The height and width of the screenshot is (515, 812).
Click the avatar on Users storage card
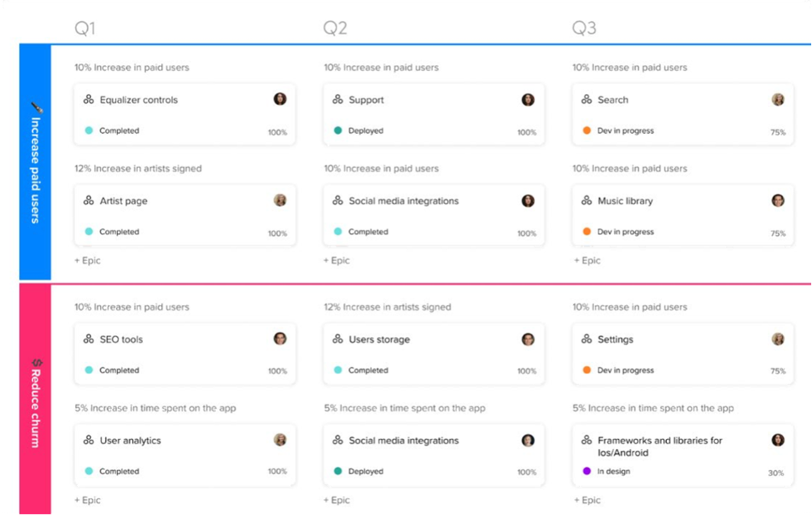click(x=528, y=339)
